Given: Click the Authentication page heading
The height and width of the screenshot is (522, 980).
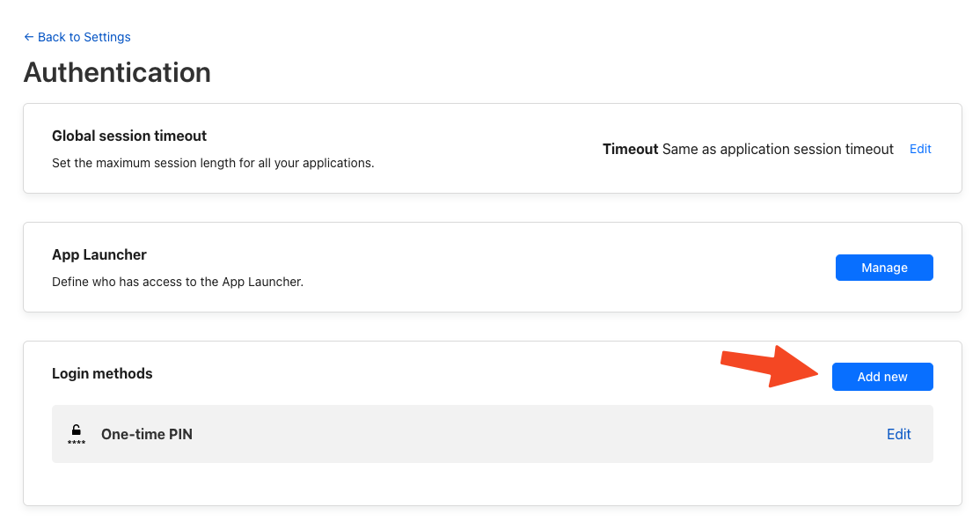Looking at the screenshot, I should tap(117, 72).
